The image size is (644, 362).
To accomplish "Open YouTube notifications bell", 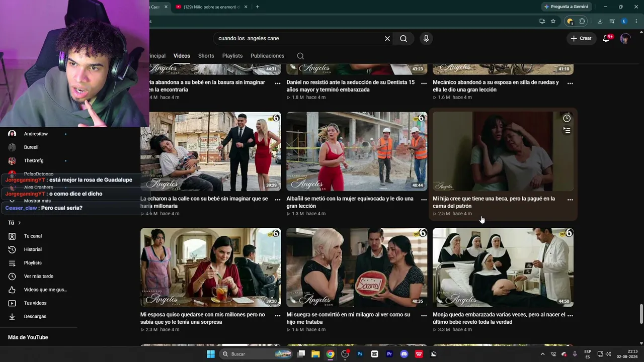I will coord(606,38).
